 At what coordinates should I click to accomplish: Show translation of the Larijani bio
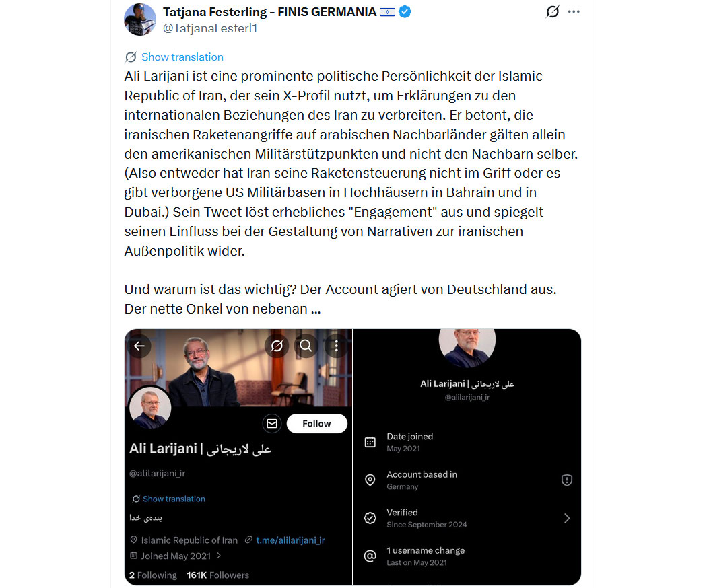pos(174,499)
